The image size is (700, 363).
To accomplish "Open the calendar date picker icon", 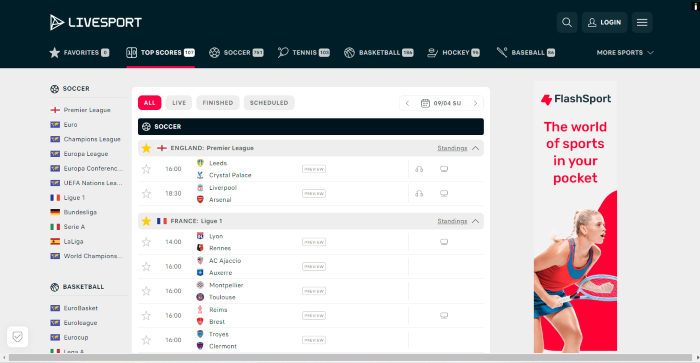I will [x=425, y=103].
